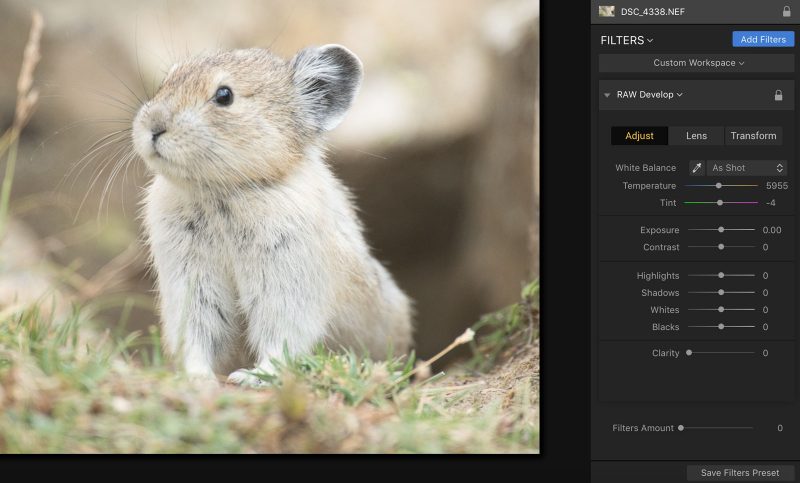Click the Clarity value 0
Image resolution: width=800 pixels, height=483 pixels.
tap(765, 353)
